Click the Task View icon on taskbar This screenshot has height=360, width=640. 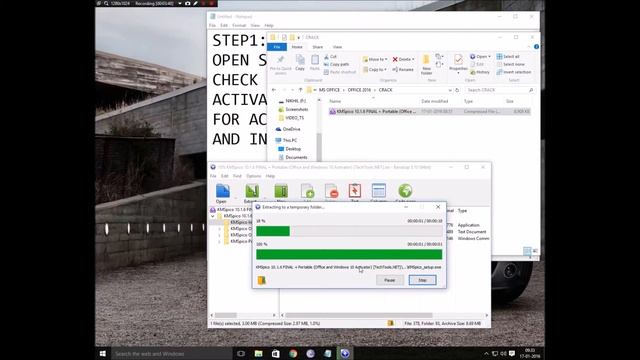(x=241, y=353)
